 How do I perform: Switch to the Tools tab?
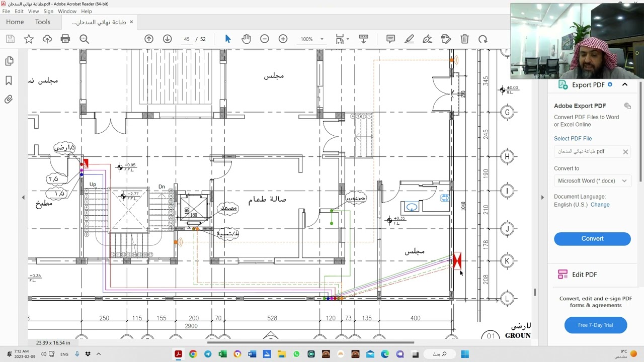(43, 22)
